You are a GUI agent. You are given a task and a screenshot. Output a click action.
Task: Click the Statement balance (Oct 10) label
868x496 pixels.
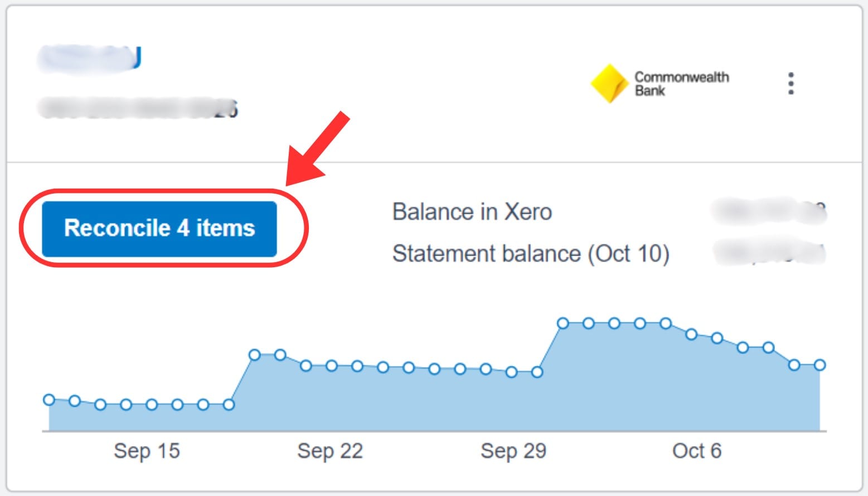(531, 254)
